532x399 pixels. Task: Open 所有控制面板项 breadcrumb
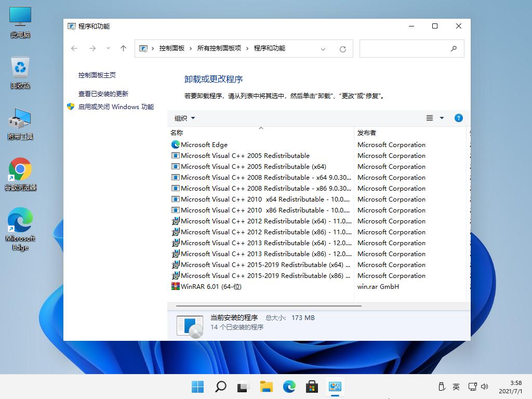pos(219,48)
